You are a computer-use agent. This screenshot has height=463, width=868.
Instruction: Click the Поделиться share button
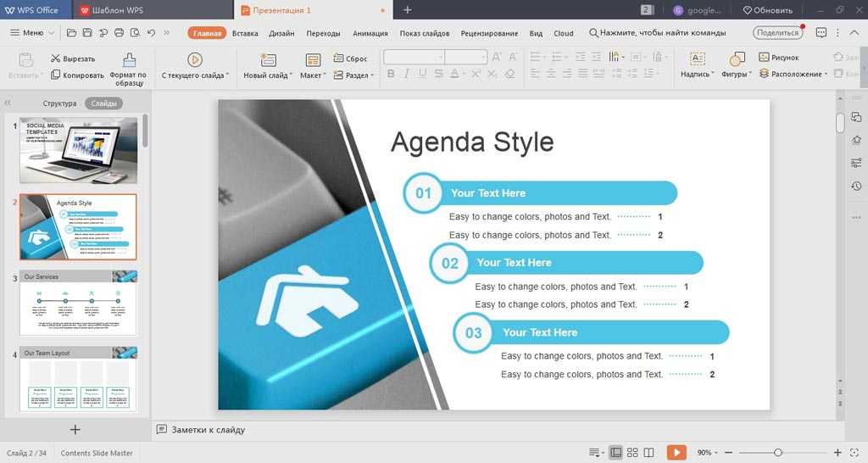[x=777, y=33]
